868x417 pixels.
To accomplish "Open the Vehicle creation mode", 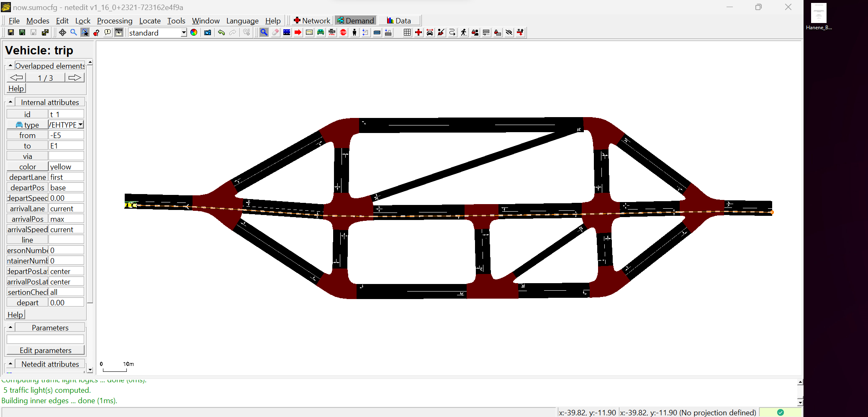I will point(321,32).
